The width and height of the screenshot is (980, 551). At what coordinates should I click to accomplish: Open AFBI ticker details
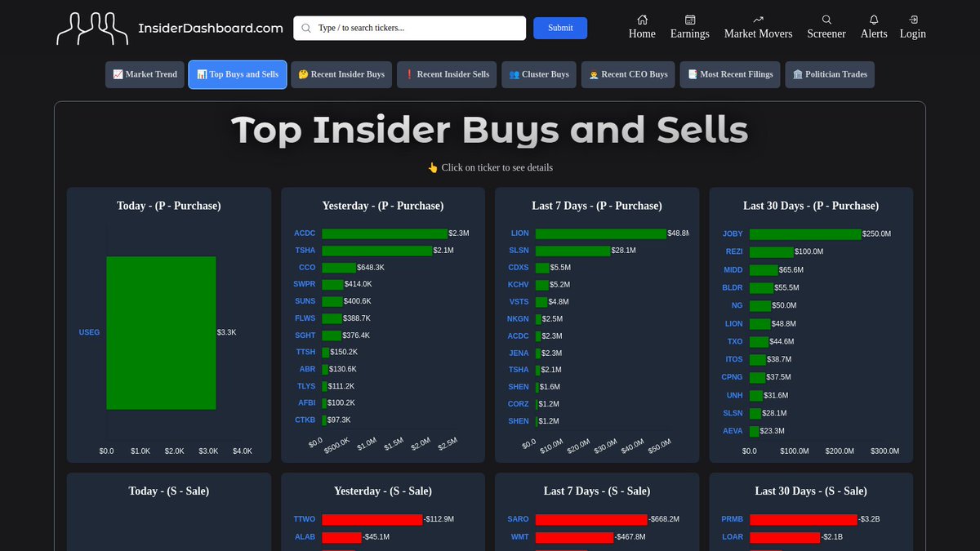tap(306, 402)
